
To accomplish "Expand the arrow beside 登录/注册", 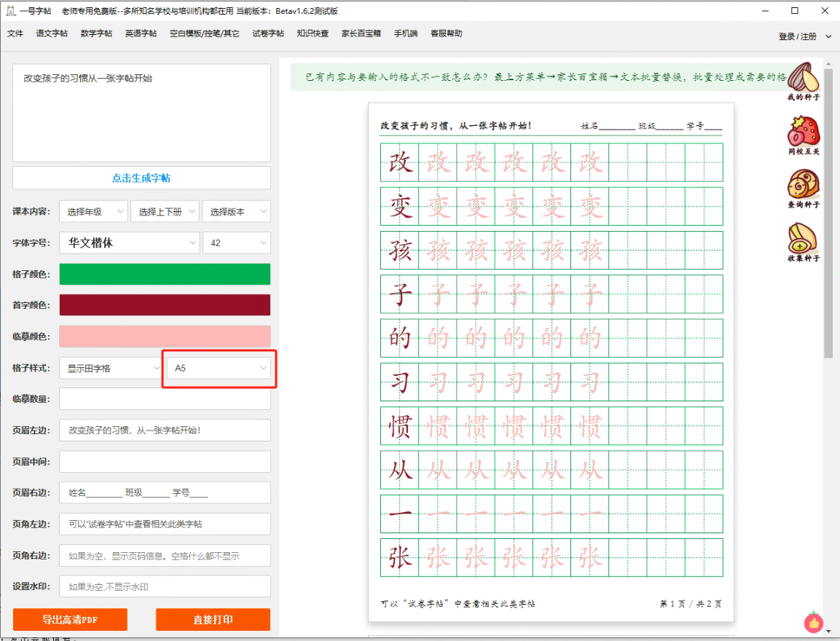I will tap(828, 36).
